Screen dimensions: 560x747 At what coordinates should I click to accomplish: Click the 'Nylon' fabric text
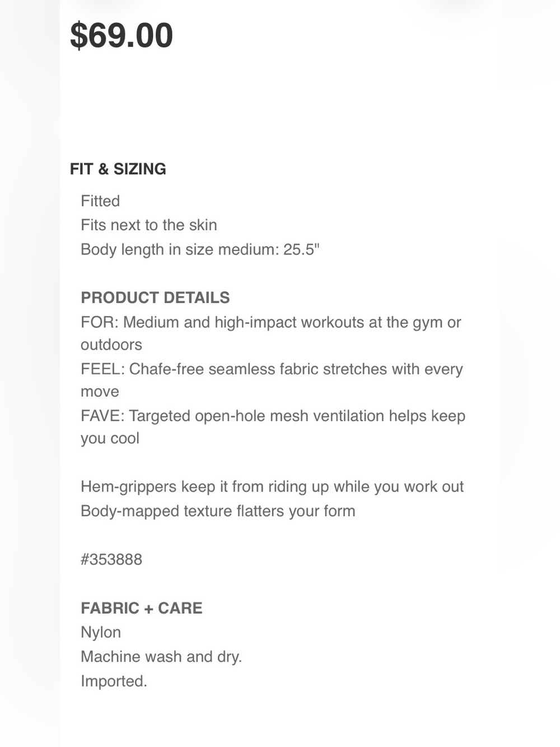coord(101,632)
